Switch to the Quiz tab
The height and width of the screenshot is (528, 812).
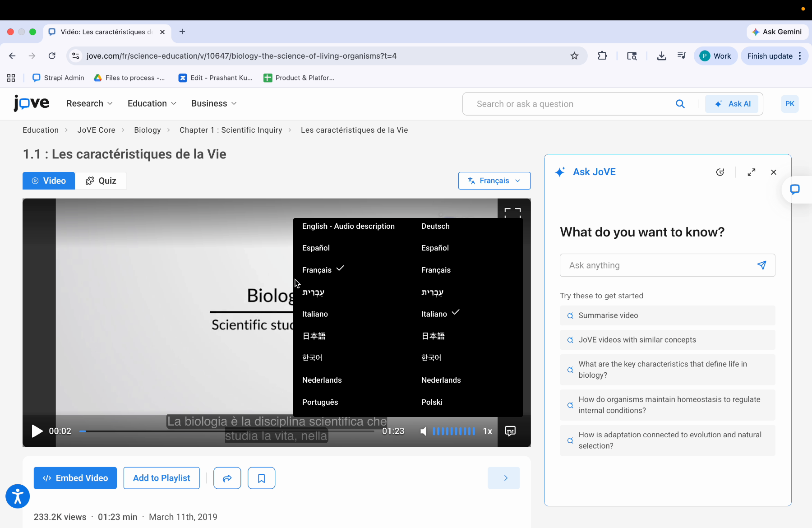101,181
